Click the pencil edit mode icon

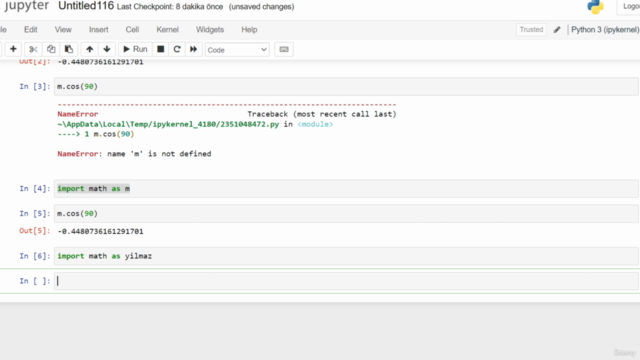click(x=557, y=29)
